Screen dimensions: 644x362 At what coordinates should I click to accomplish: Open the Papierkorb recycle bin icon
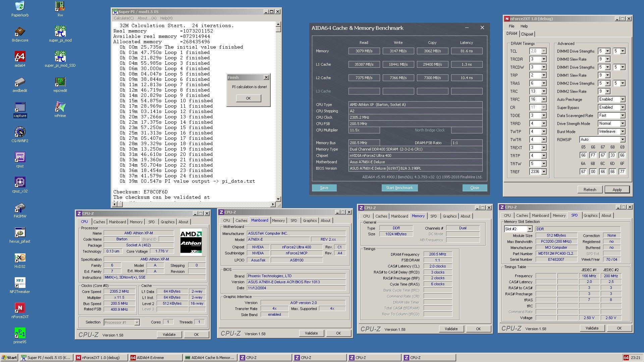[x=20, y=9]
